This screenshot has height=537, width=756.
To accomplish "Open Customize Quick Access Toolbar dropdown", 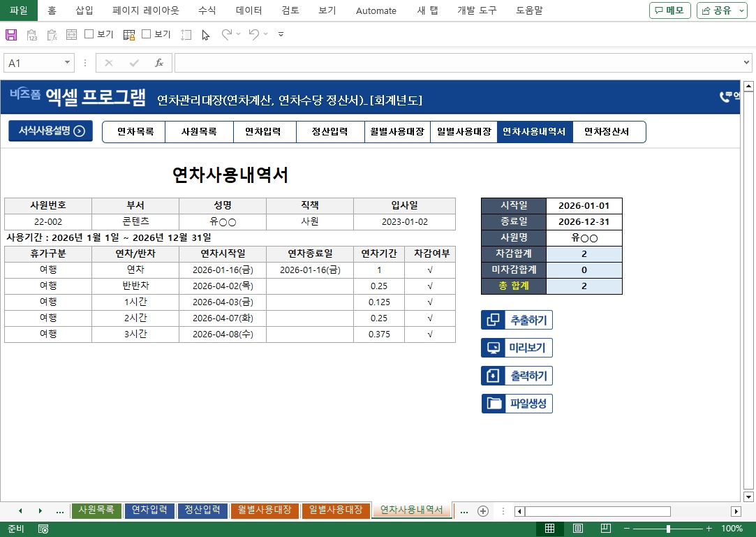I will (x=281, y=34).
